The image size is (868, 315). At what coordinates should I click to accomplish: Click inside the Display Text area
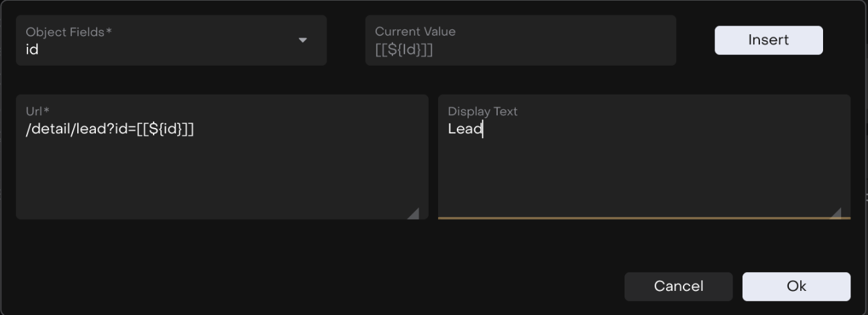pyautogui.click(x=644, y=168)
